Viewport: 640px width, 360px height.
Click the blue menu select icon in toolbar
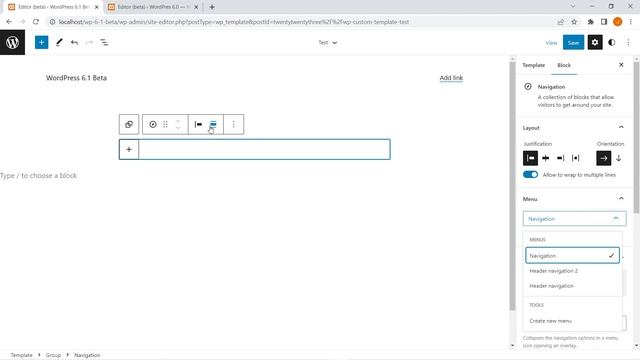(213, 124)
